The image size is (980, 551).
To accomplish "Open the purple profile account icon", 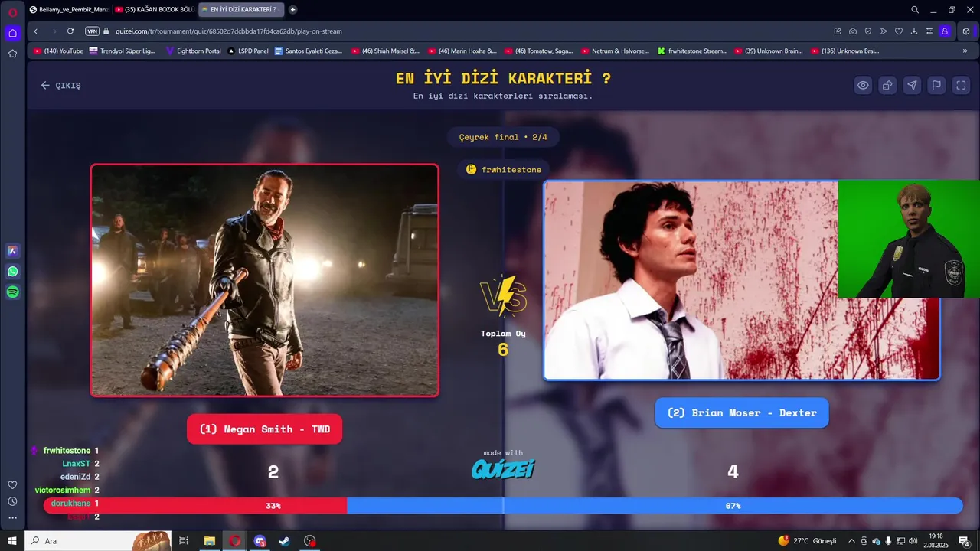I will [945, 31].
